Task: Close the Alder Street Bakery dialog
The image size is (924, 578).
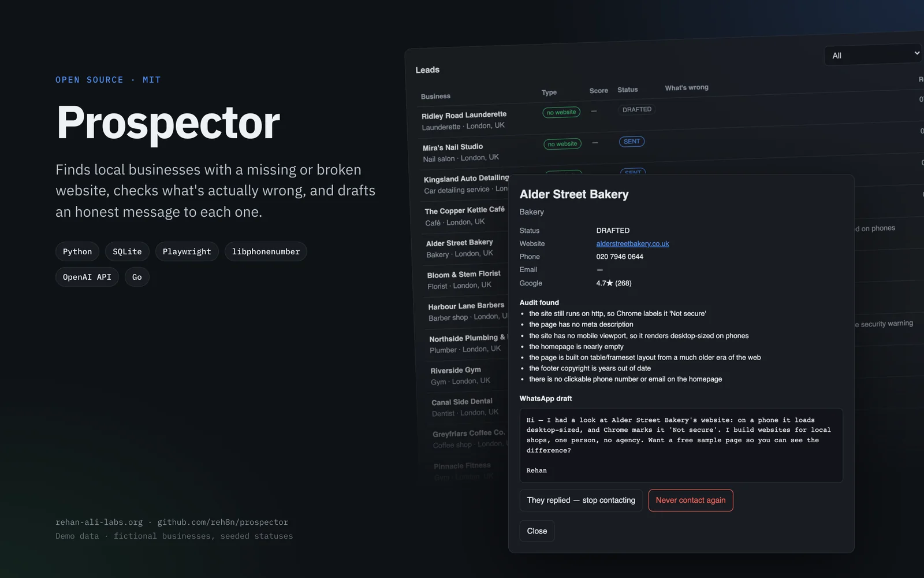Action: (537, 531)
